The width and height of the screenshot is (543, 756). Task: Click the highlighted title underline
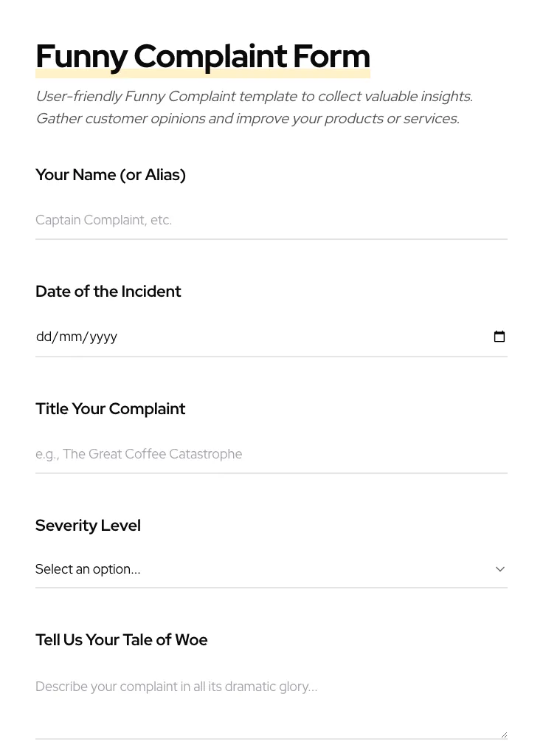click(203, 70)
